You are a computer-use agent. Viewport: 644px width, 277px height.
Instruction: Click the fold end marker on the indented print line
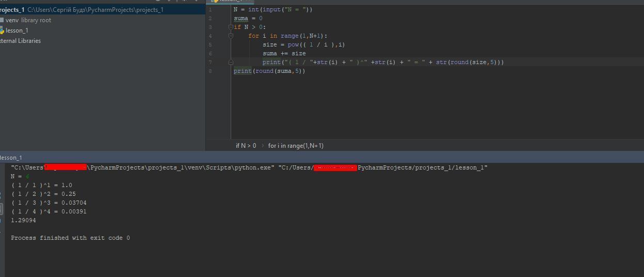click(231, 62)
